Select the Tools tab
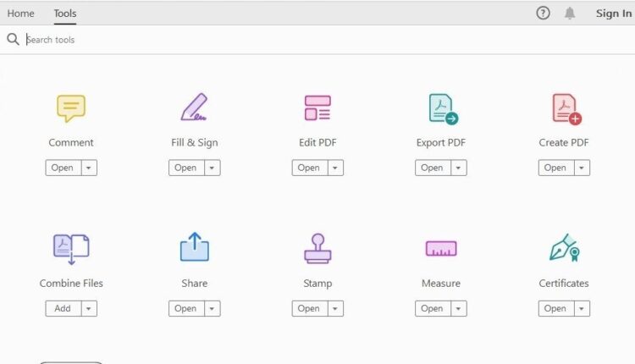 [65, 13]
